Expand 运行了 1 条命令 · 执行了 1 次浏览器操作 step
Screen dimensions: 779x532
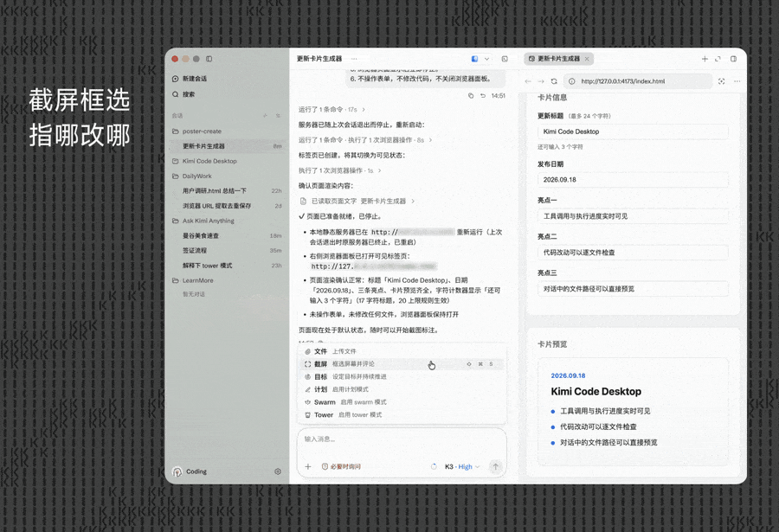click(365, 140)
